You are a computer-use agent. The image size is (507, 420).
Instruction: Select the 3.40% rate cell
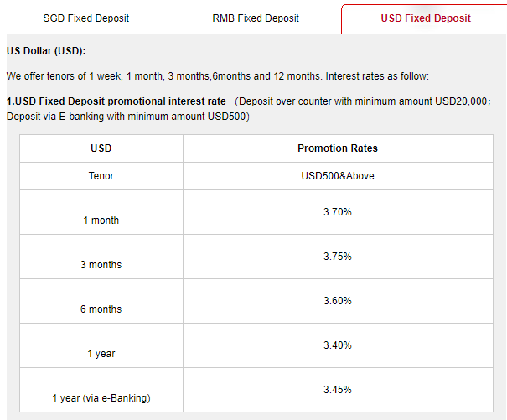(337, 345)
